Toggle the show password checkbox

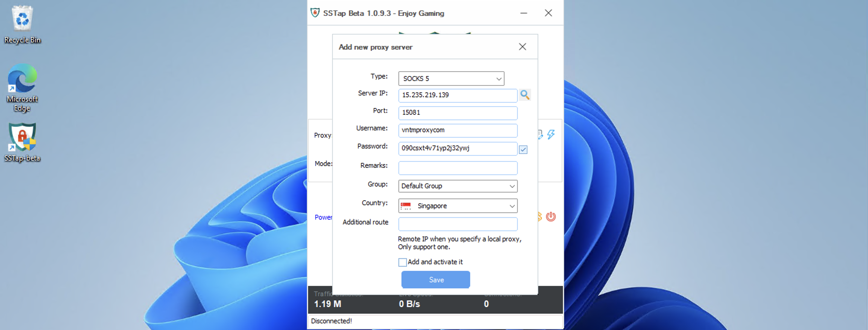523,149
